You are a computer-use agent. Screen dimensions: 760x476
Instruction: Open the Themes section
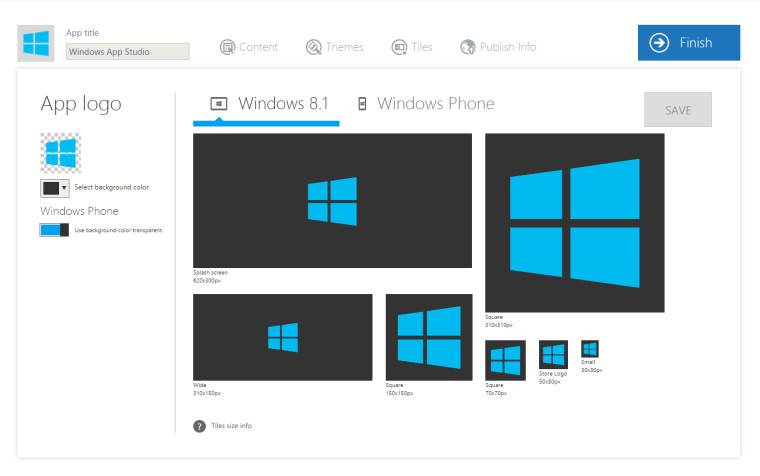334,47
